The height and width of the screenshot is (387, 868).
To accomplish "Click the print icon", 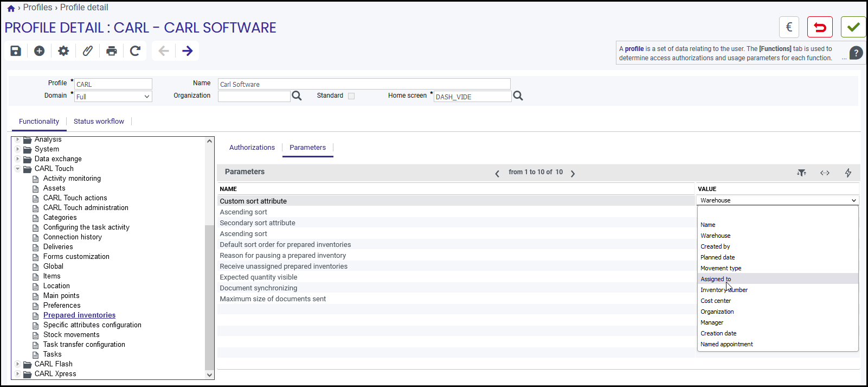I will point(111,51).
